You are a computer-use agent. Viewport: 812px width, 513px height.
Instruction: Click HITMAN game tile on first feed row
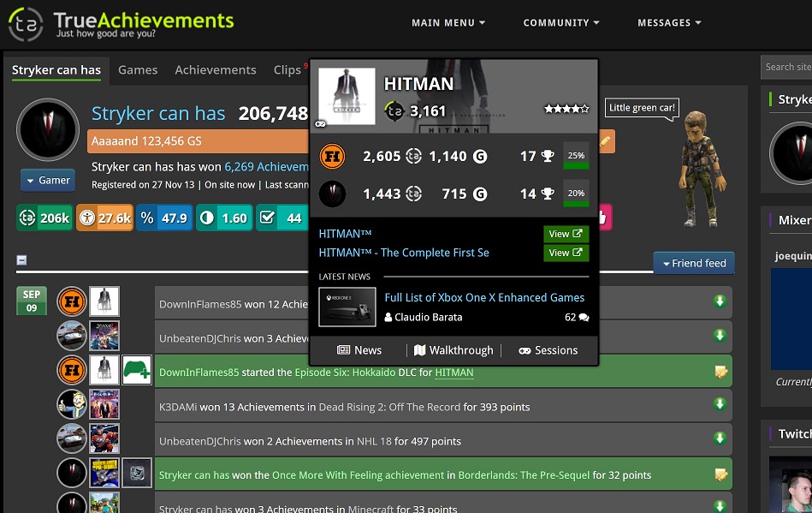(104, 301)
